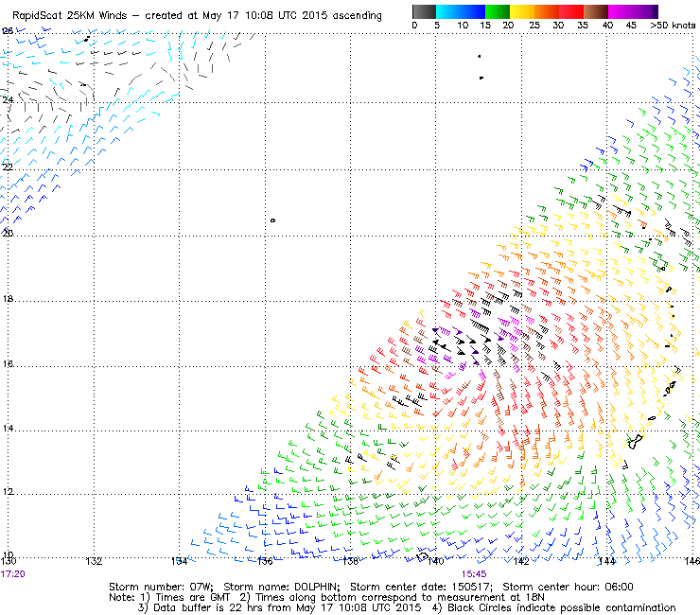Click the gray 0-5 knots color swatch
Image resolution: width=700 pixels, height=615 pixels.
(424, 11)
